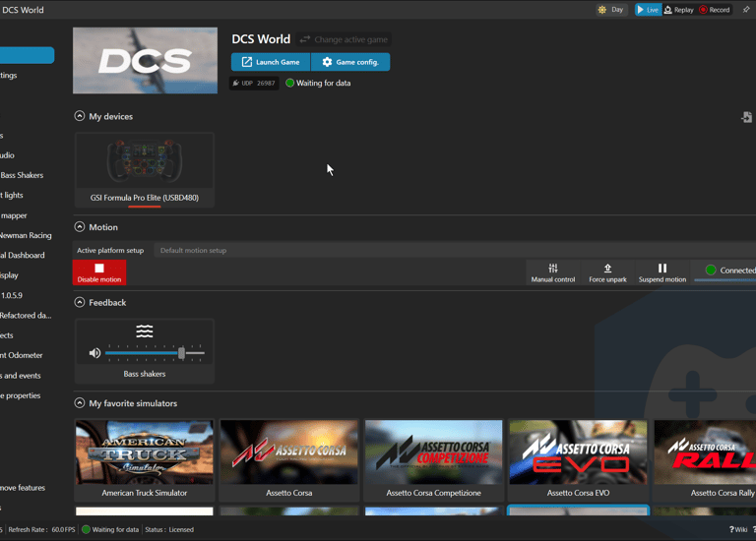Click the UDP 26987 port indicator
756x541 pixels.
click(254, 83)
